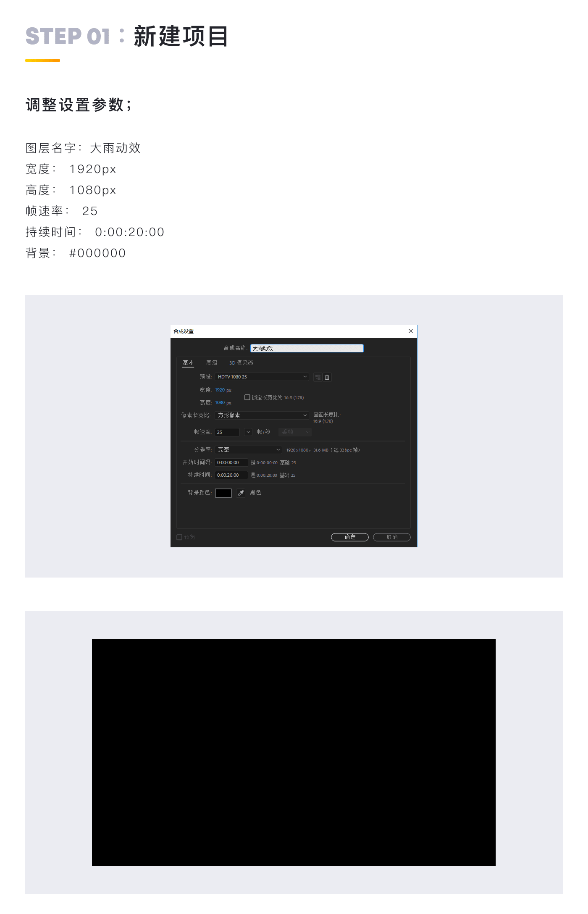Open the 像素长宽比 方形像素 dropdown
This screenshot has width=588, height=914.
pos(262,415)
